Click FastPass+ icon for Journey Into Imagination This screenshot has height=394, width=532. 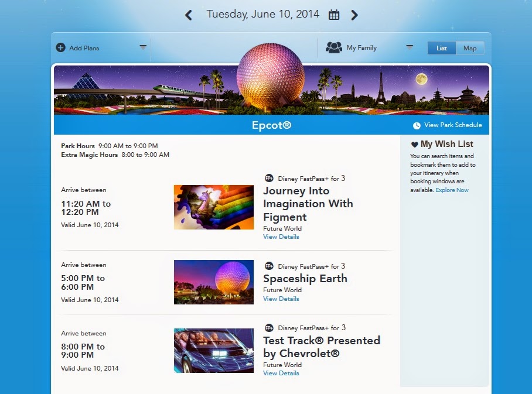(269, 178)
